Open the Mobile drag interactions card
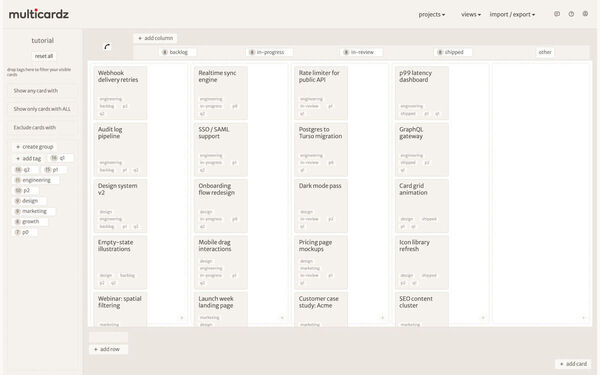The height and width of the screenshot is (375, 600). click(221, 262)
